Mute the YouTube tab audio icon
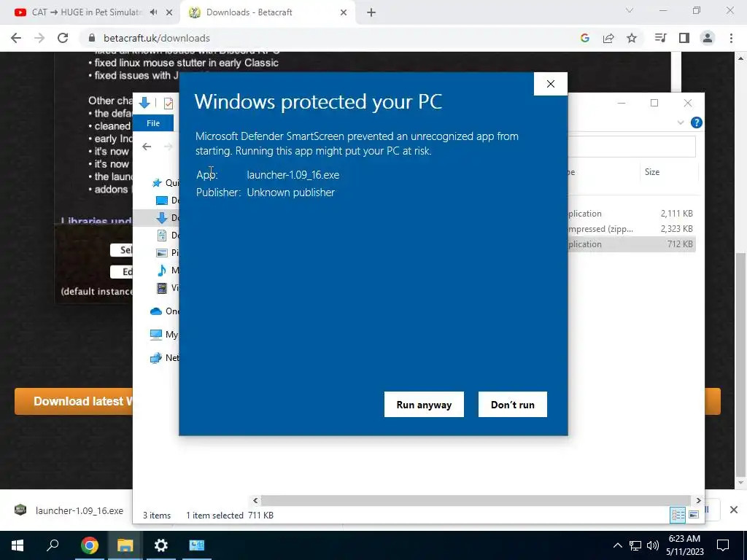This screenshot has width=747, height=560. [153, 12]
